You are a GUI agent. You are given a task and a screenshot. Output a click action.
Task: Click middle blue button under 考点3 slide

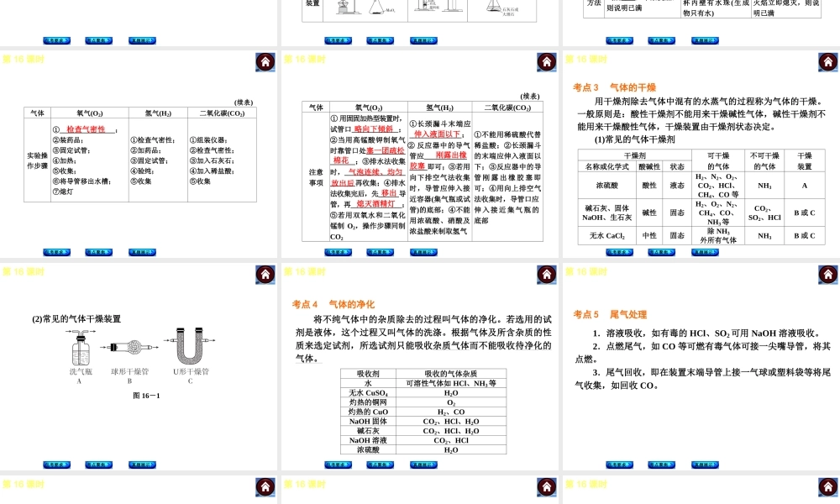pyautogui.click(x=662, y=252)
